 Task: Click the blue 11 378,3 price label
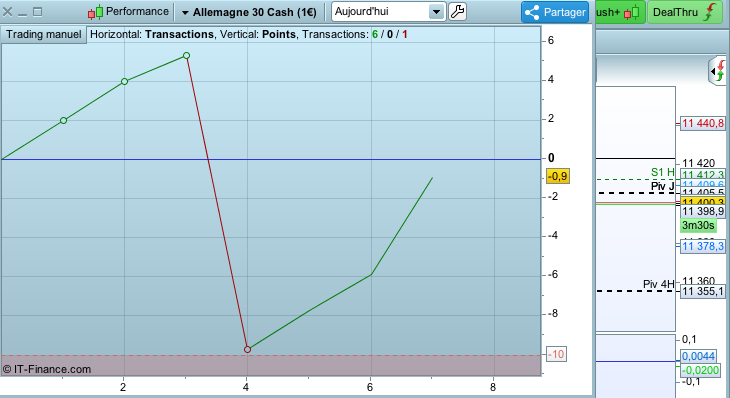point(703,246)
